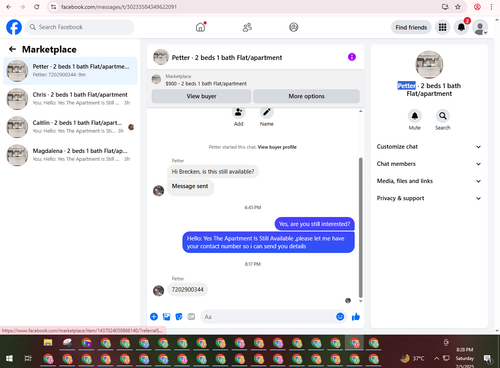Screen dimensions: 500x368
Task: Bookmark this page with star icon
Action: (458, 7)
